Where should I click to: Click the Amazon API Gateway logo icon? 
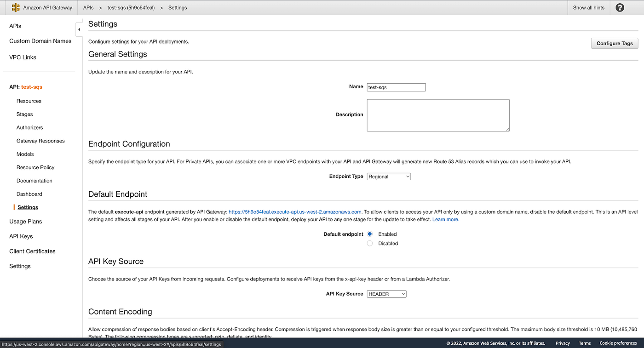click(x=16, y=7)
